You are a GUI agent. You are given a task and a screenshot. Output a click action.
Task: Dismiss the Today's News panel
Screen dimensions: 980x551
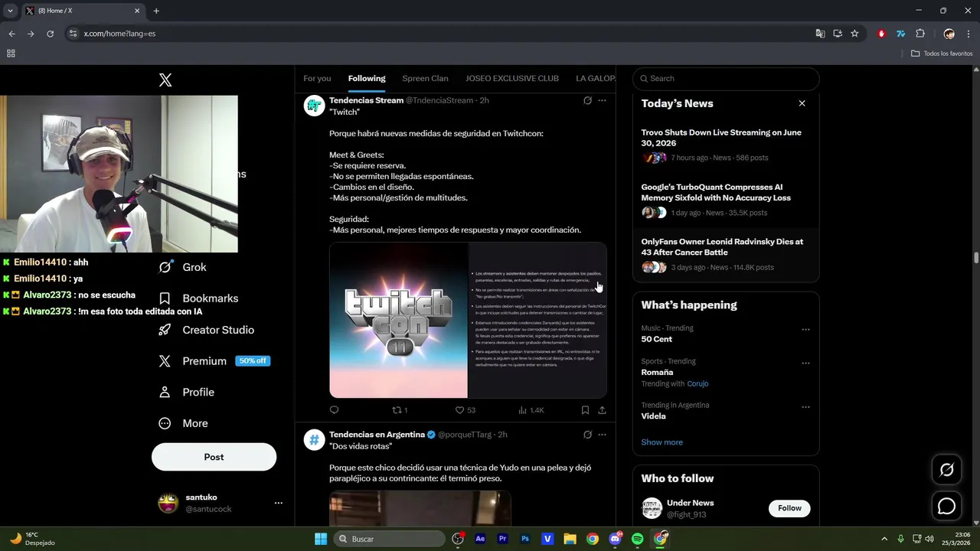tap(802, 103)
